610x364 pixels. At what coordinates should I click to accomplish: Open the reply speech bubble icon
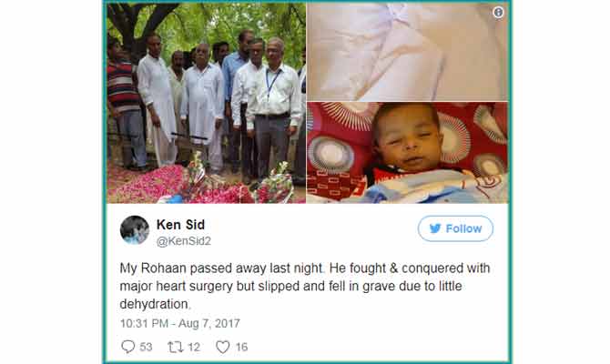coord(127,347)
